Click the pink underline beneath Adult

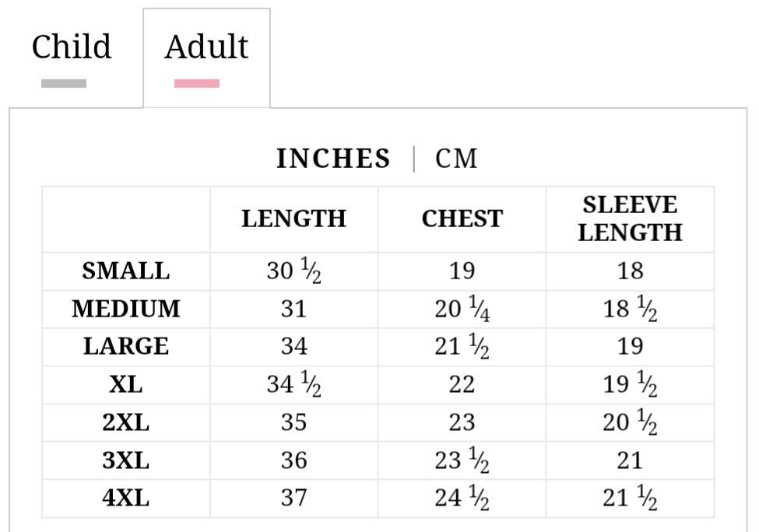pyautogui.click(x=196, y=84)
